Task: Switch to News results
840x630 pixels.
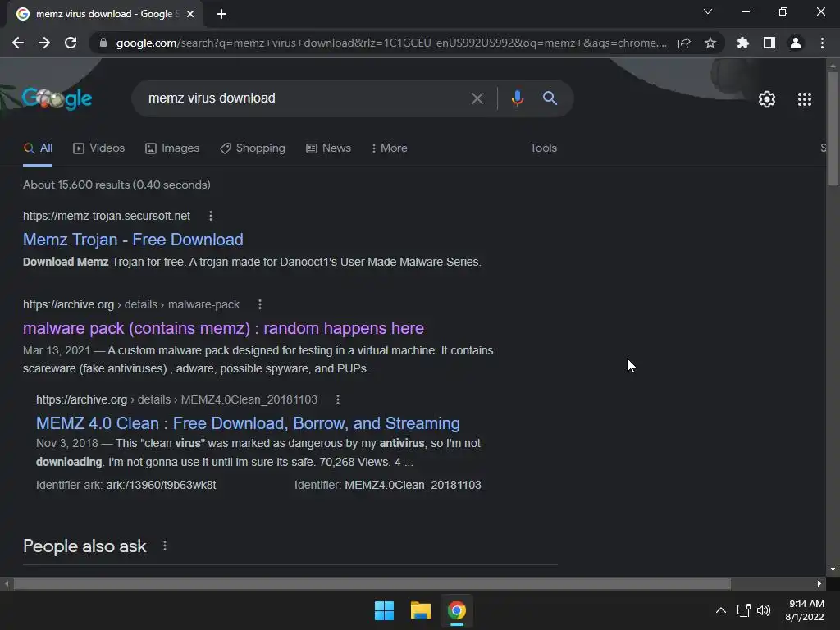Action: (x=328, y=148)
